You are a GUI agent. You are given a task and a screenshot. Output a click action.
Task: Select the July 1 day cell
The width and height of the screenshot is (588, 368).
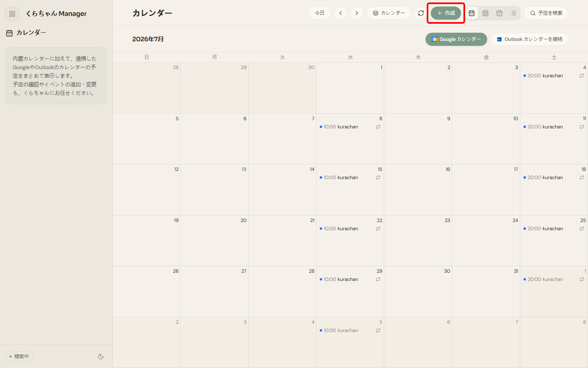350,88
